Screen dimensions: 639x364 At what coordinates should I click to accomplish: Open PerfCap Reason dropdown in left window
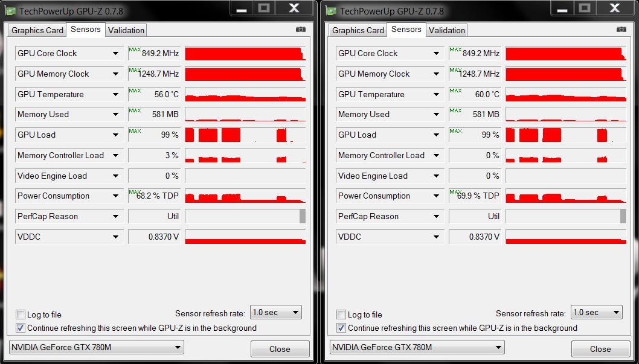pyautogui.click(x=116, y=216)
